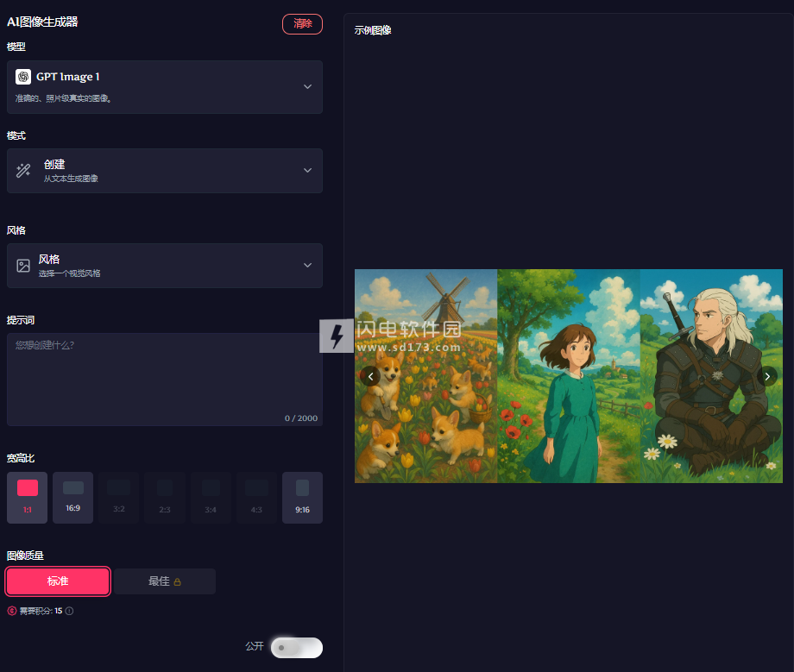Click the AI图像生成器 heading

(42, 22)
